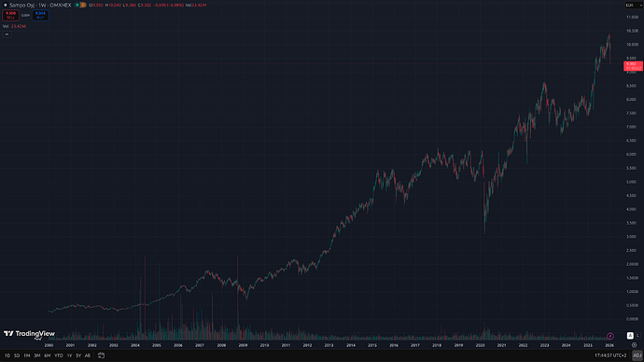The image size is (644, 362).
Task: Click the red SELL price button
Action: (10, 15)
